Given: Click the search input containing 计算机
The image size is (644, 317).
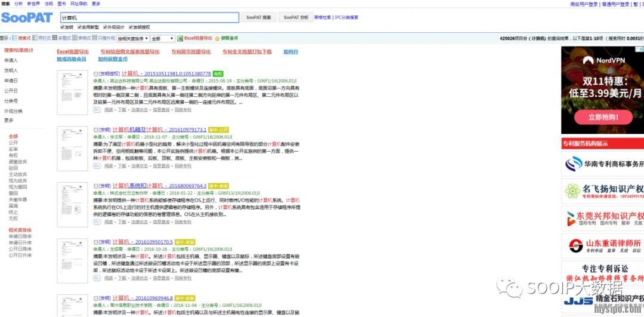Looking at the screenshot, I should (x=149, y=18).
